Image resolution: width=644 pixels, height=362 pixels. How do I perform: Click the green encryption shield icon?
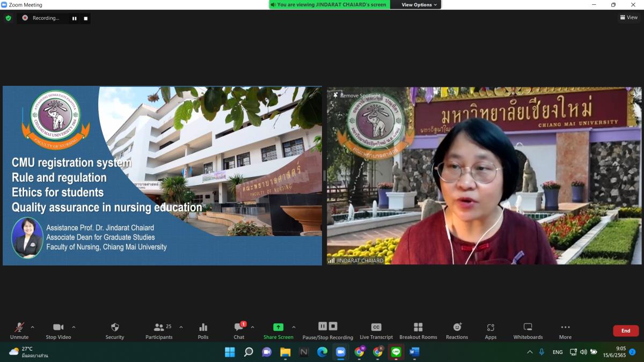click(x=8, y=18)
